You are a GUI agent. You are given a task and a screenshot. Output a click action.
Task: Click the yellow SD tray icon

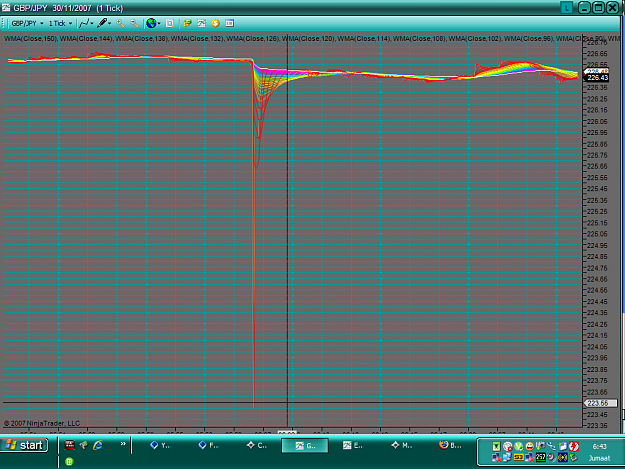point(519,457)
